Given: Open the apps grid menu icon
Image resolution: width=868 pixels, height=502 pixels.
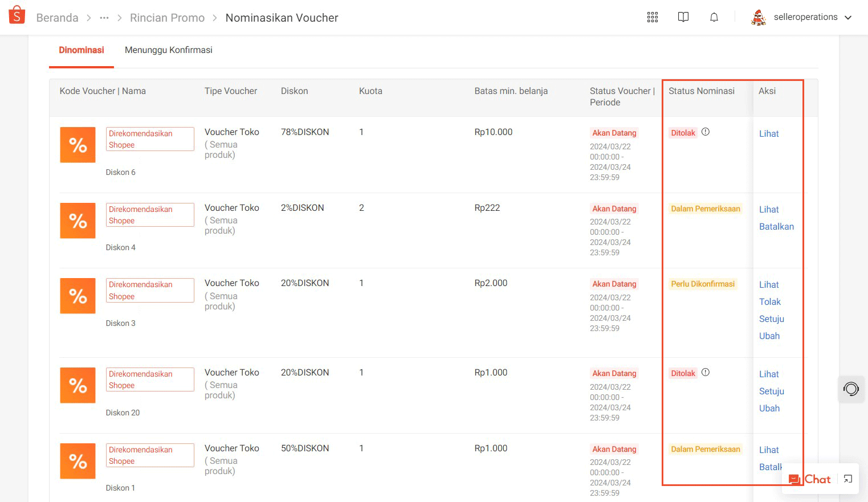Looking at the screenshot, I should 653,17.
